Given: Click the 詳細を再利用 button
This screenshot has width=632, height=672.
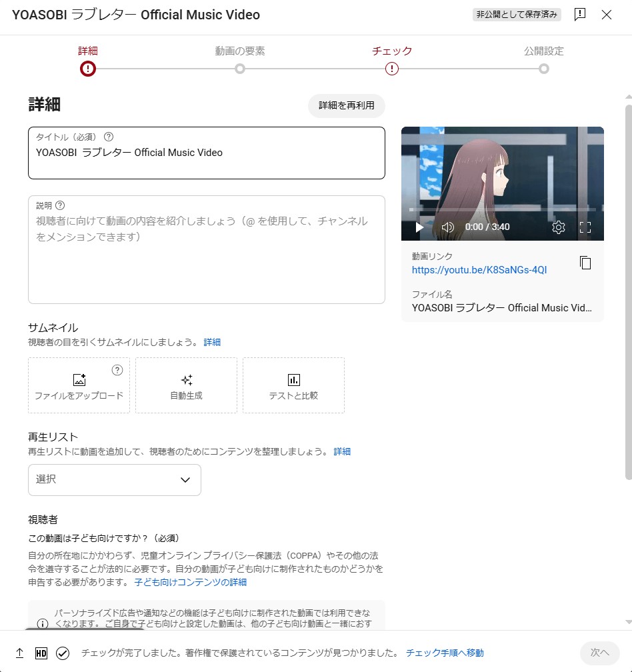Looking at the screenshot, I should (x=346, y=105).
